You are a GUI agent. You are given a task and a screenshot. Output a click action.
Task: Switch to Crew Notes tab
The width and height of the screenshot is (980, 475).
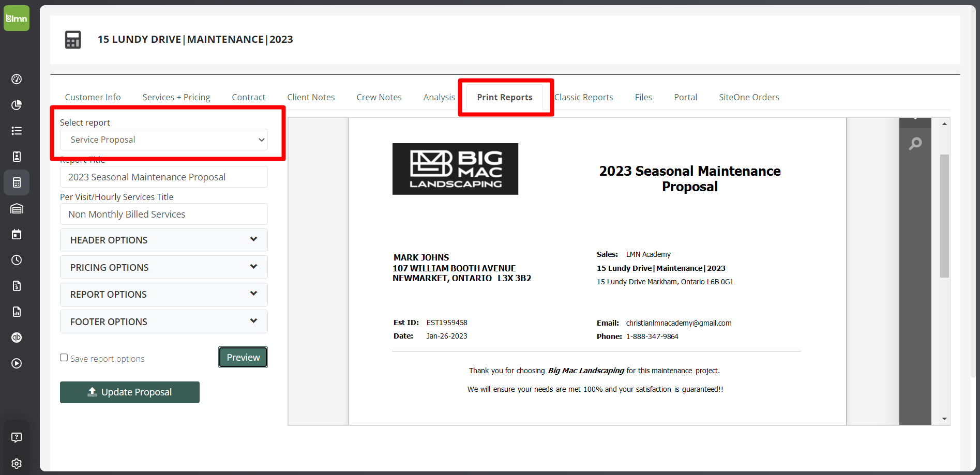pos(379,97)
